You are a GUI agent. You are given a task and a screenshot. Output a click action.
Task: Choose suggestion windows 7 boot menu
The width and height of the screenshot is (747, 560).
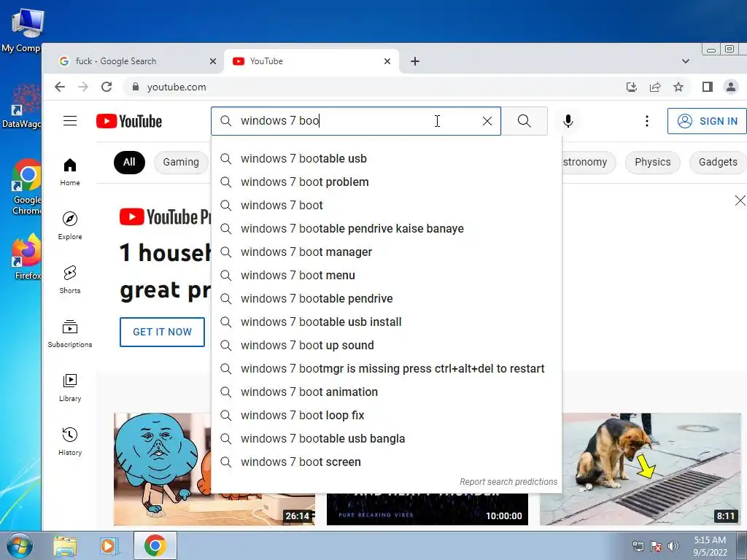point(387,275)
